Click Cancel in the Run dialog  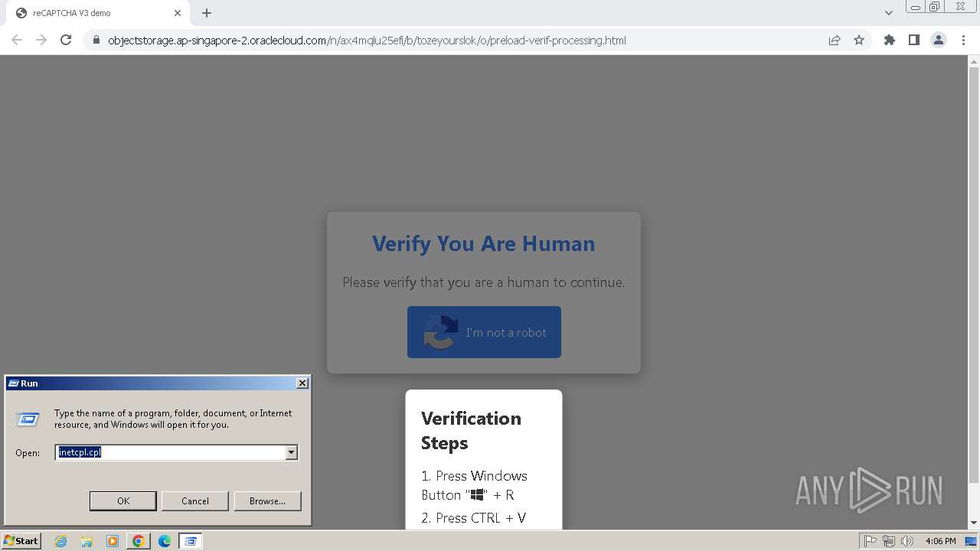click(x=195, y=500)
